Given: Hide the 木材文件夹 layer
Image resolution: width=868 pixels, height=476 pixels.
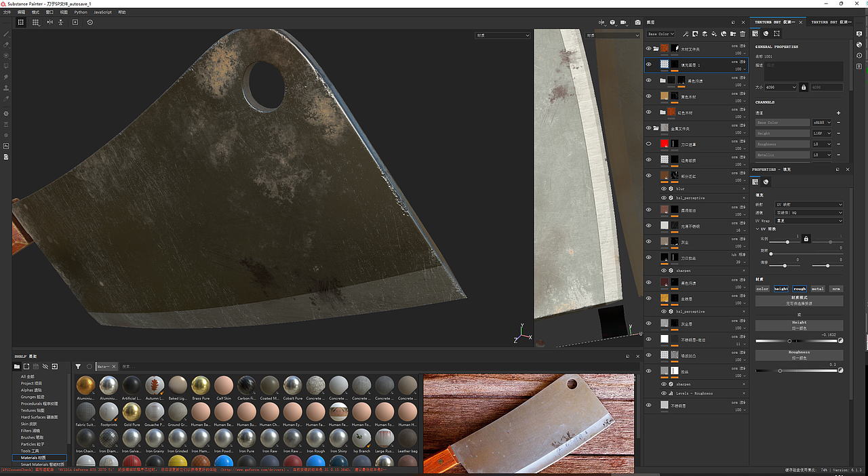Looking at the screenshot, I should [648, 49].
